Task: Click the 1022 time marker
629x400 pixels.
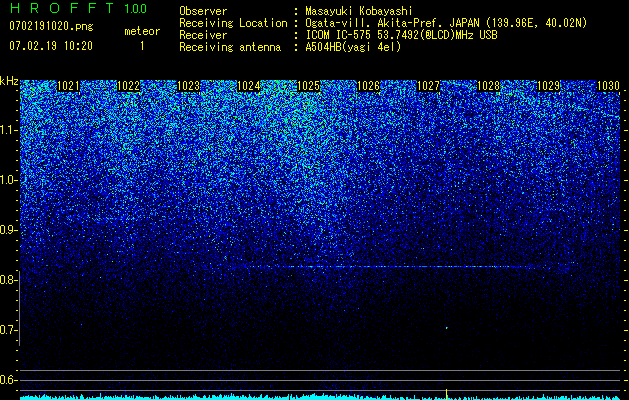Action: 129,86
